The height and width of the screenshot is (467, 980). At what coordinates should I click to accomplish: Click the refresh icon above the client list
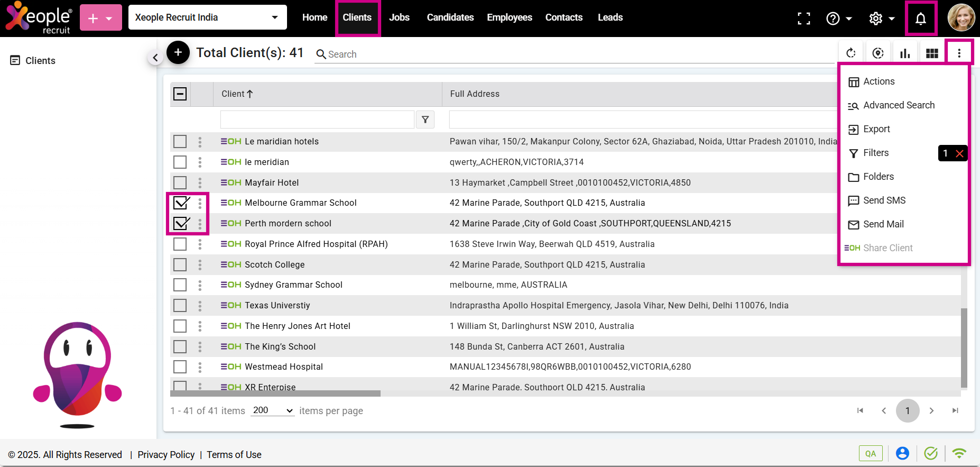point(850,53)
